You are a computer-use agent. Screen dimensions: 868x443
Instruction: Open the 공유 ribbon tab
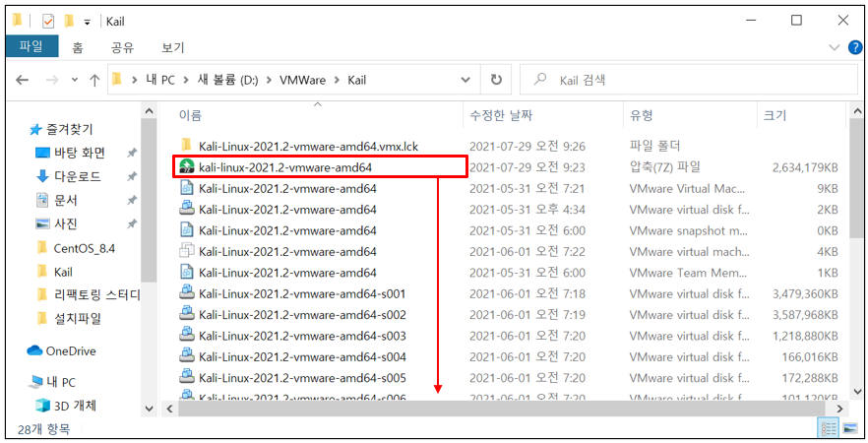coord(122,47)
